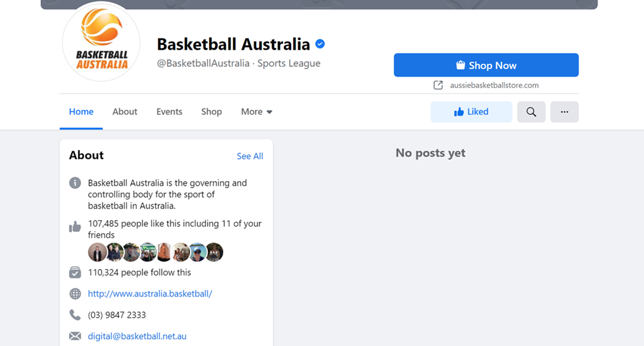This screenshot has height=346, width=644.
Task: Toggle the Liked status of the page
Action: tap(471, 112)
